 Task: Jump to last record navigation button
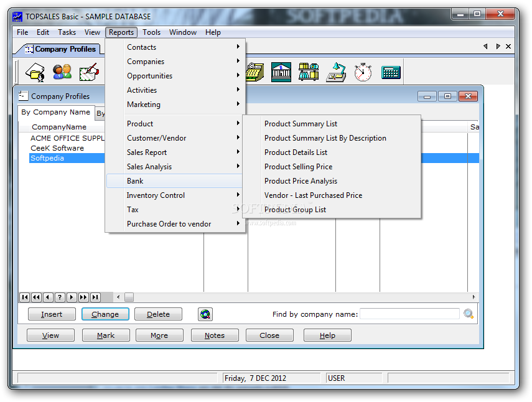[95, 297]
